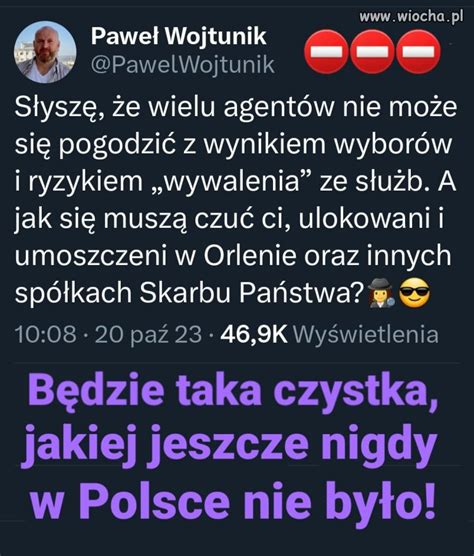The height and width of the screenshot is (556, 474).
Task: Click purple caption line jakiej jeszcze nigdy
Action: (x=230, y=446)
